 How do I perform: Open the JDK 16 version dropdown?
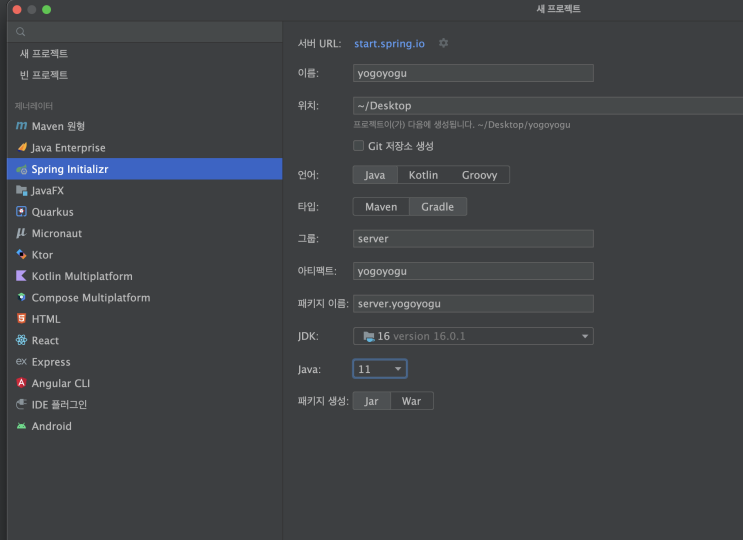473,336
